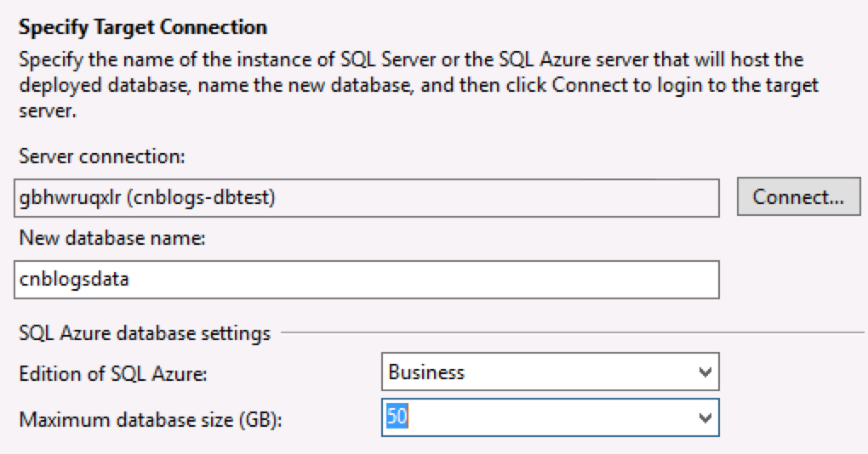Image resolution: width=868 pixels, height=454 pixels.
Task: Click the instruction paragraph below the heading
Action: (x=408, y=86)
